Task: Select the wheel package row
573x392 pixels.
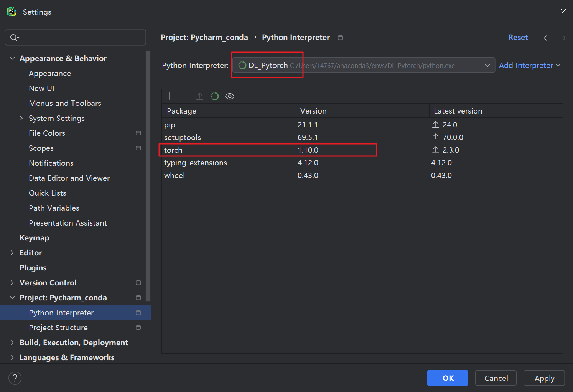Action: coord(362,175)
